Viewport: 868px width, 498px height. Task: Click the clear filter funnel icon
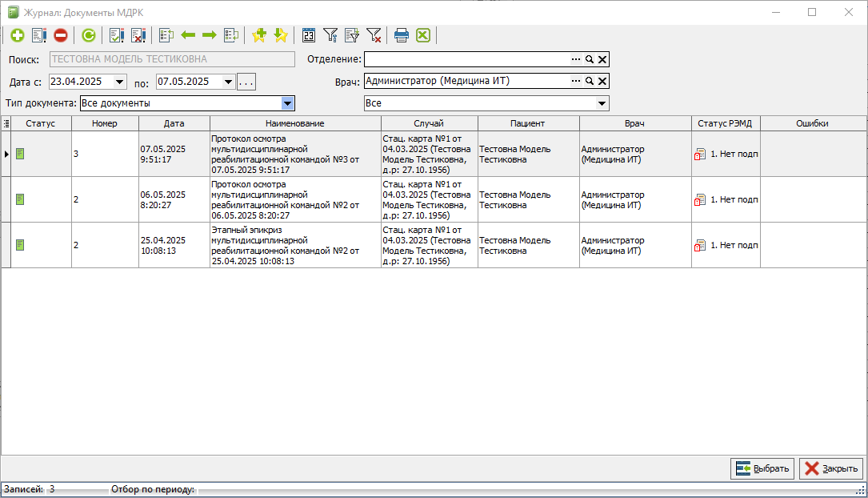tap(374, 35)
